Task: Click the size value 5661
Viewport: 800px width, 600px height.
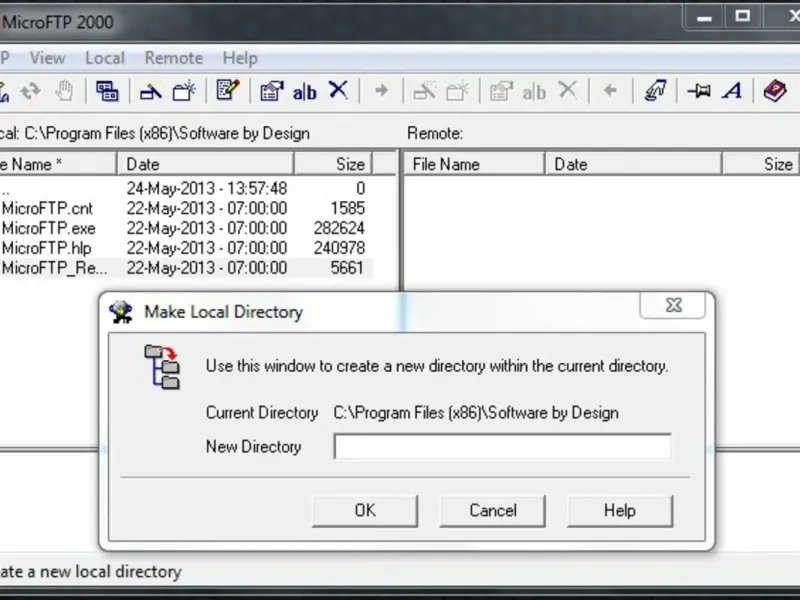Action: point(347,268)
